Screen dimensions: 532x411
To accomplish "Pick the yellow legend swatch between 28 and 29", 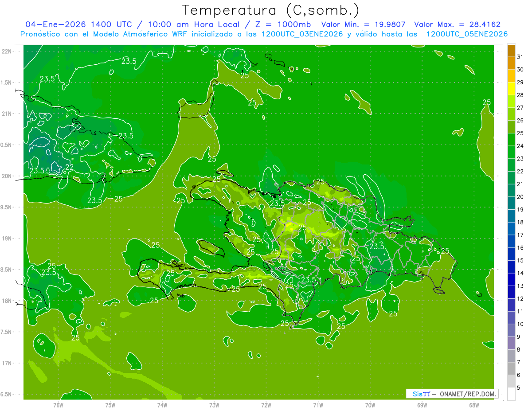I will 511,89.
